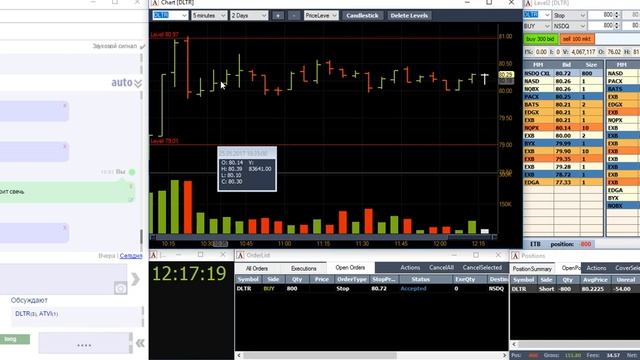Switch to the Open Orders tab
The width and height of the screenshot is (640, 360).
click(x=350, y=268)
